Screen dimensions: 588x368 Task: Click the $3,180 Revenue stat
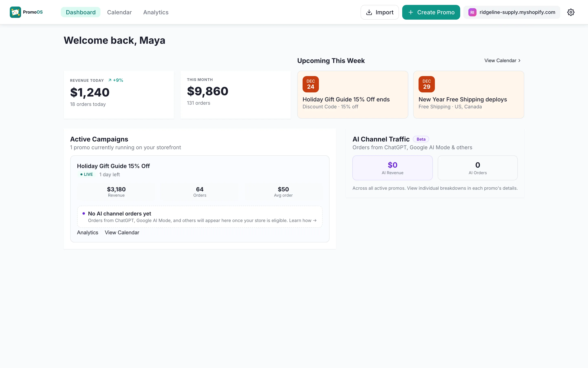pos(116,192)
